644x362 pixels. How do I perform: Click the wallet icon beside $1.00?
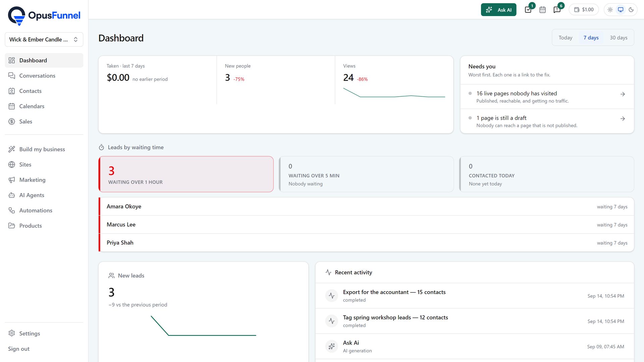577,10
